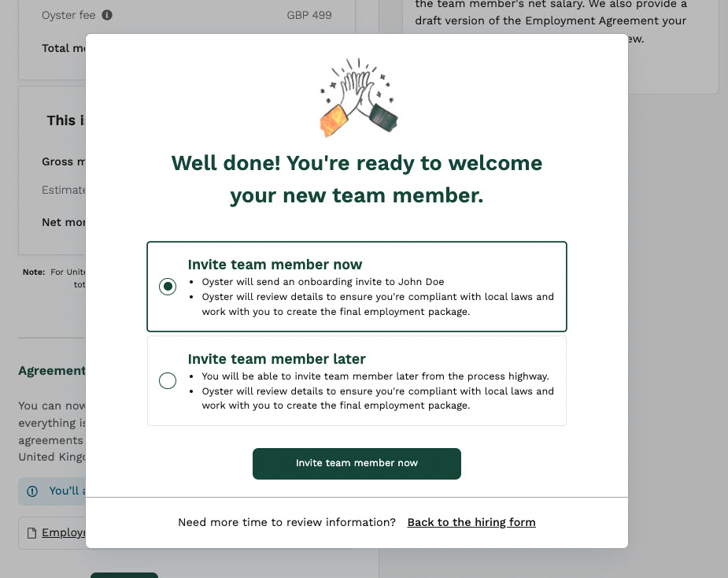Select the Invite team member later option card

coord(357,380)
